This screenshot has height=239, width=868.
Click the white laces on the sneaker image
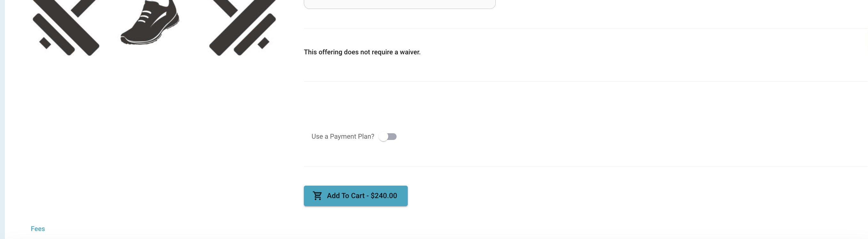145,17
